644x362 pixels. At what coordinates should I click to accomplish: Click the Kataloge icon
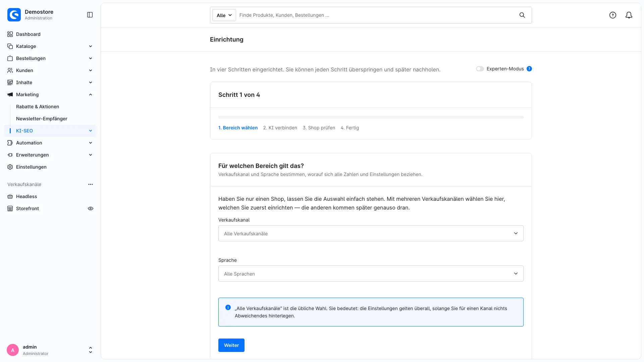coord(10,46)
